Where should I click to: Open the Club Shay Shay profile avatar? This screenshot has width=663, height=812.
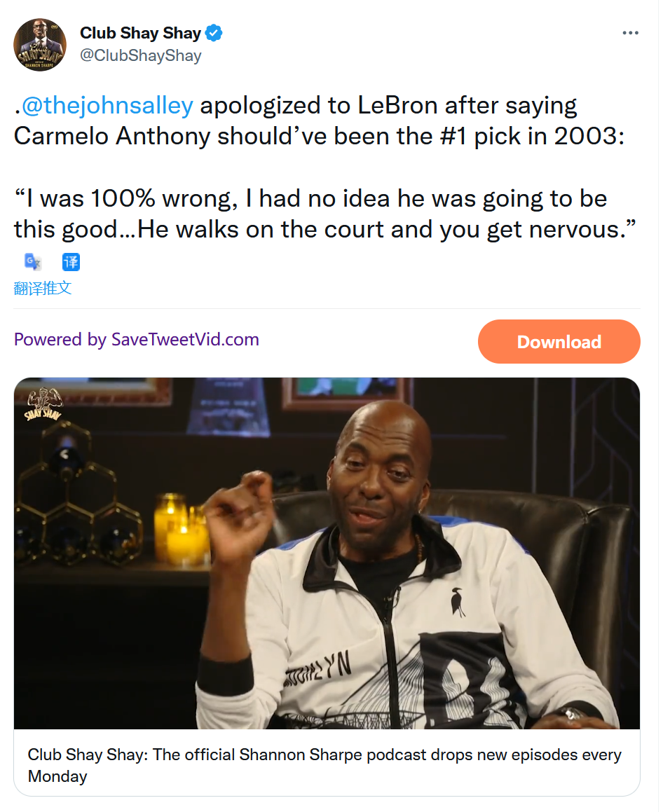(x=40, y=45)
